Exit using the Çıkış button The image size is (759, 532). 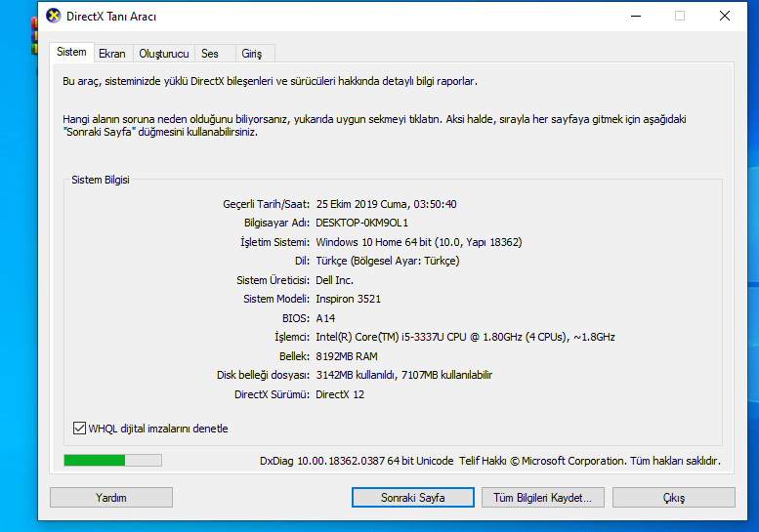coord(673,497)
